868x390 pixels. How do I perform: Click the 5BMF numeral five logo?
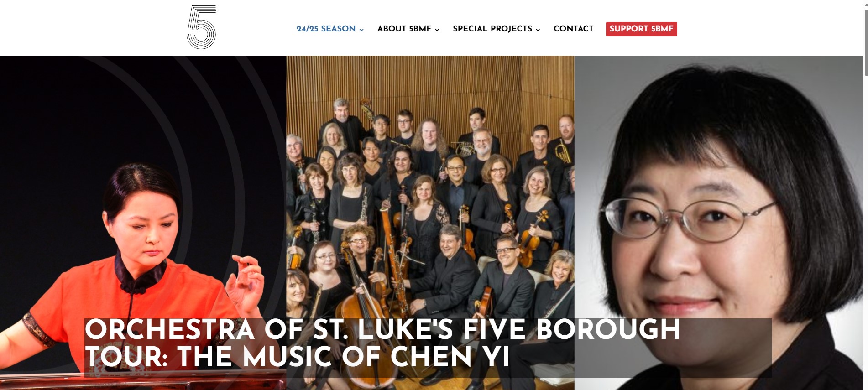coord(201,27)
